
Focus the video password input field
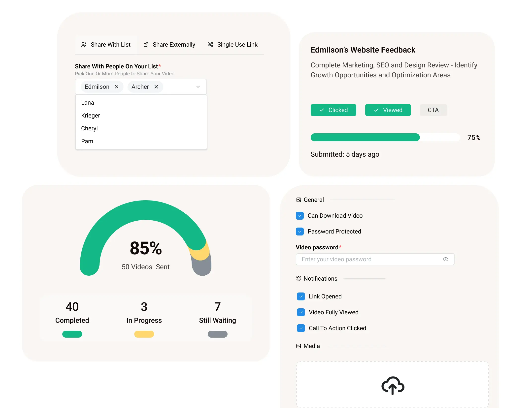(x=370, y=259)
